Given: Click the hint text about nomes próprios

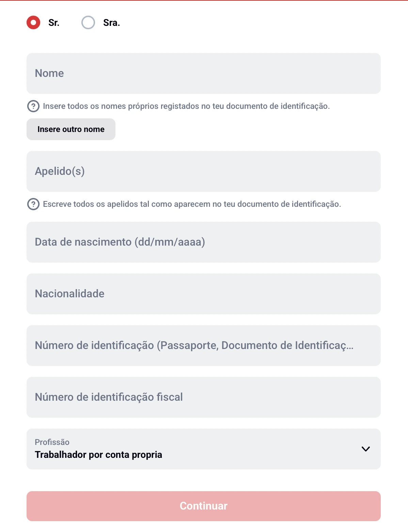Looking at the screenshot, I should tap(186, 106).
